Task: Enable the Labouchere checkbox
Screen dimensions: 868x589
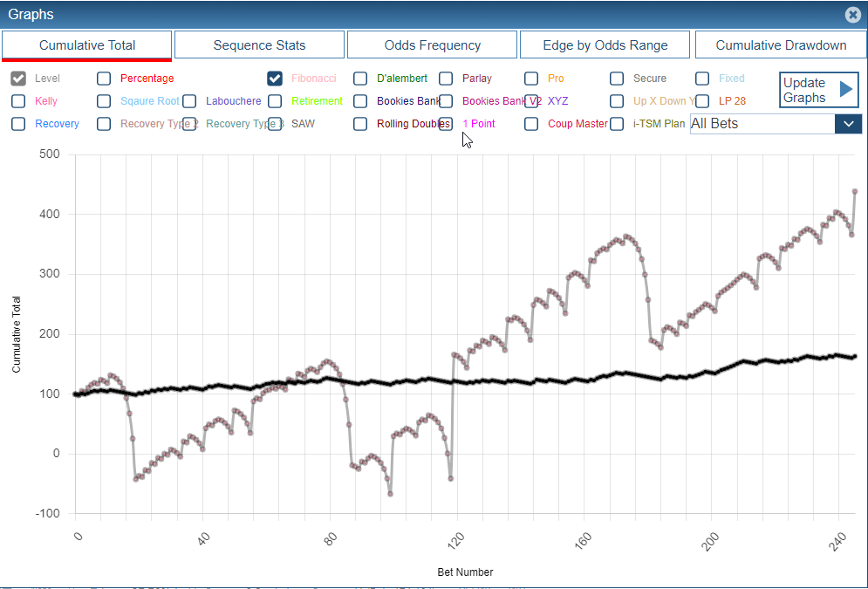Action: (x=189, y=100)
